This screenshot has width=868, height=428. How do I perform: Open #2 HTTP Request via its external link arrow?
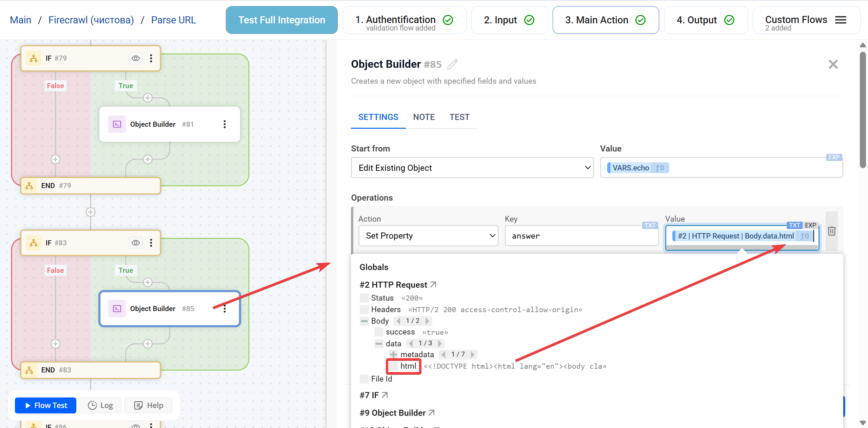(433, 284)
